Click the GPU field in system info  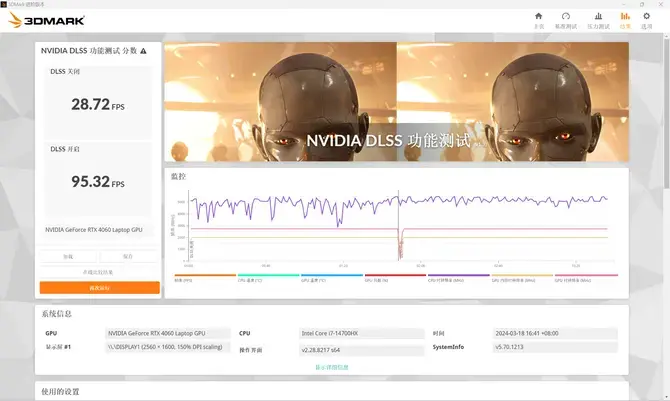168,333
